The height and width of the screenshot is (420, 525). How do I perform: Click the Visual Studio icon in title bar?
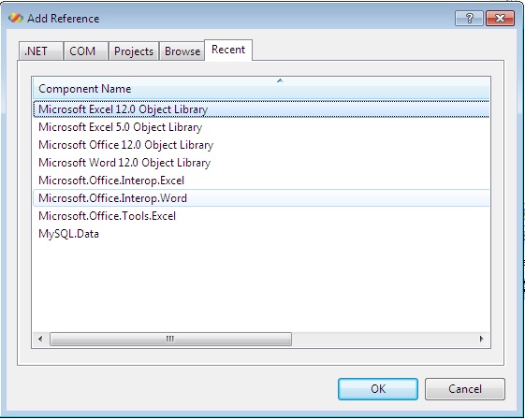pos(16,18)
